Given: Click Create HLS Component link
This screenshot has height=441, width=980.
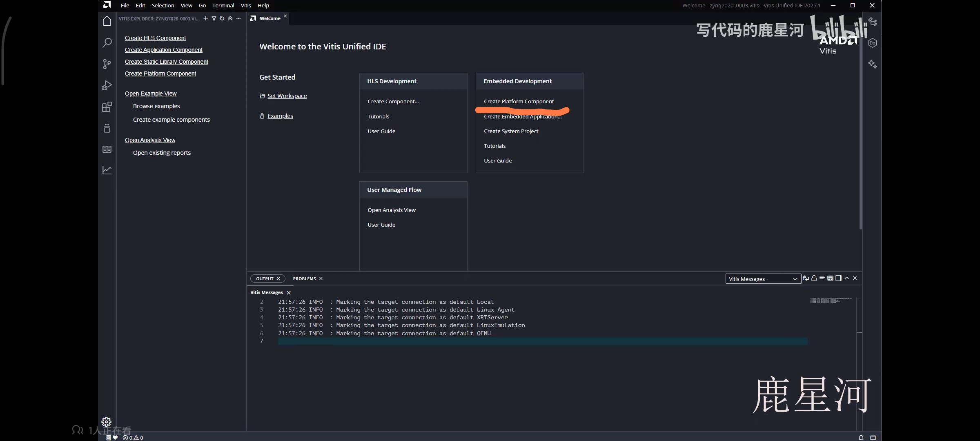Looking at the screenshot, I should (x=155, y=38).
